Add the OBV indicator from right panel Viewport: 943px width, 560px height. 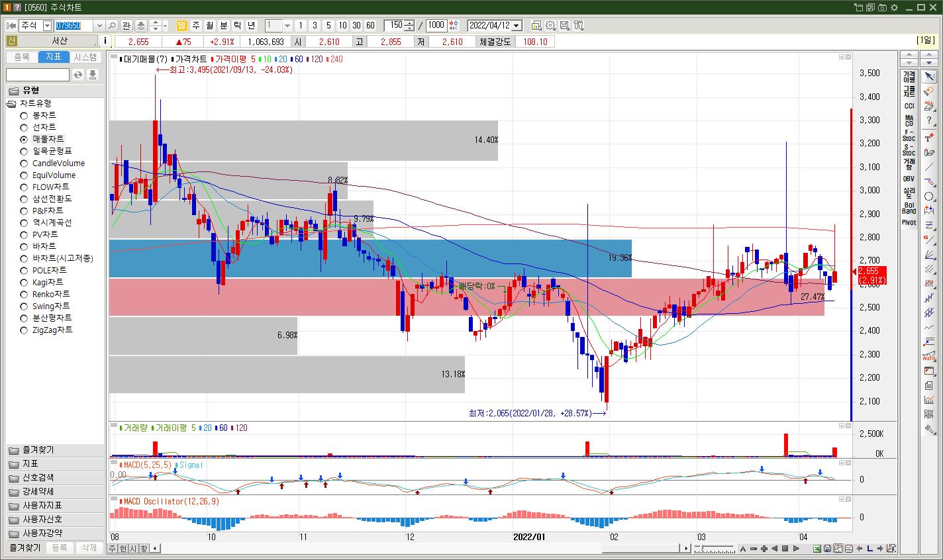909,179
